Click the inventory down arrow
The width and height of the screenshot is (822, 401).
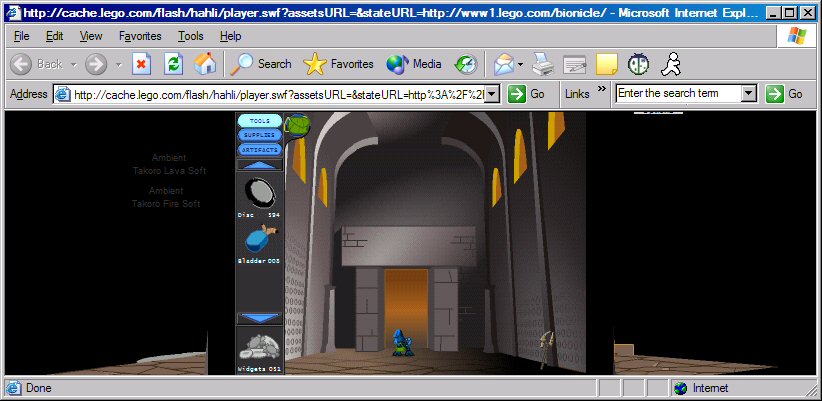click(x=260, y=318)
